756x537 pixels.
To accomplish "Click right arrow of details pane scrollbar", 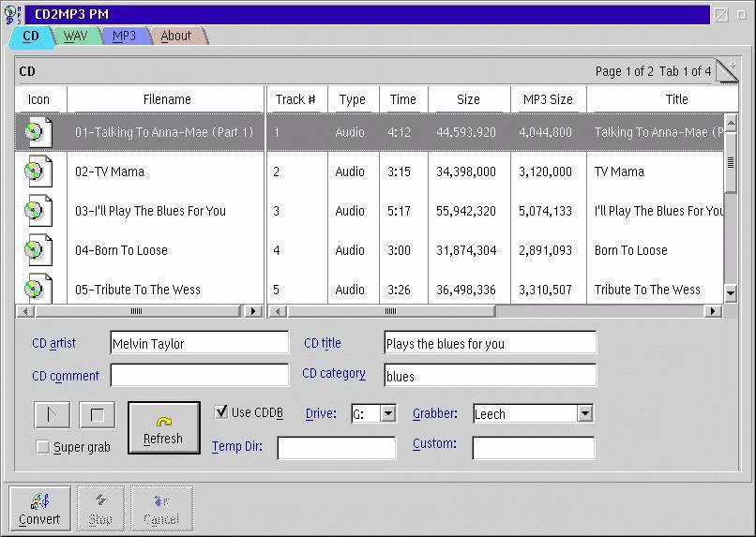I will 713,311.
